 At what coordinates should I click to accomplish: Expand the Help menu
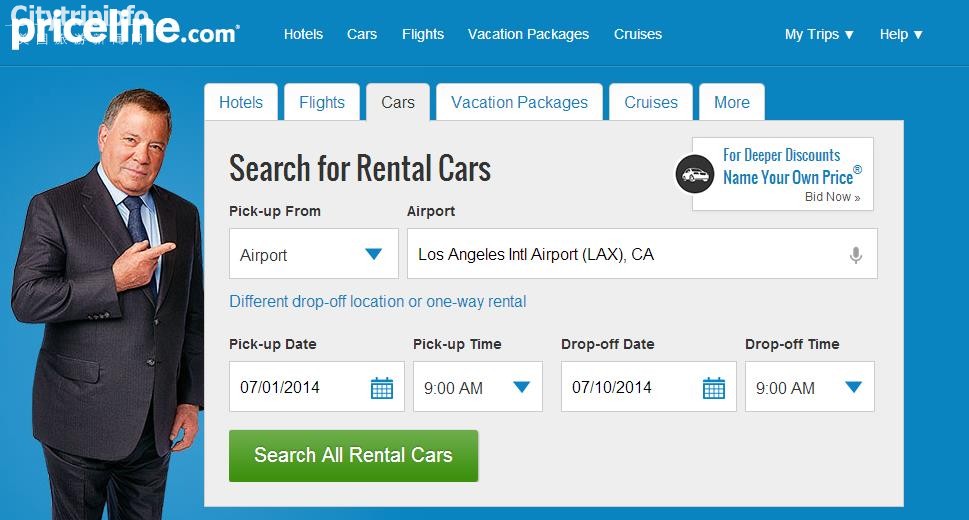pyautogui.click(x=901, y=34)
